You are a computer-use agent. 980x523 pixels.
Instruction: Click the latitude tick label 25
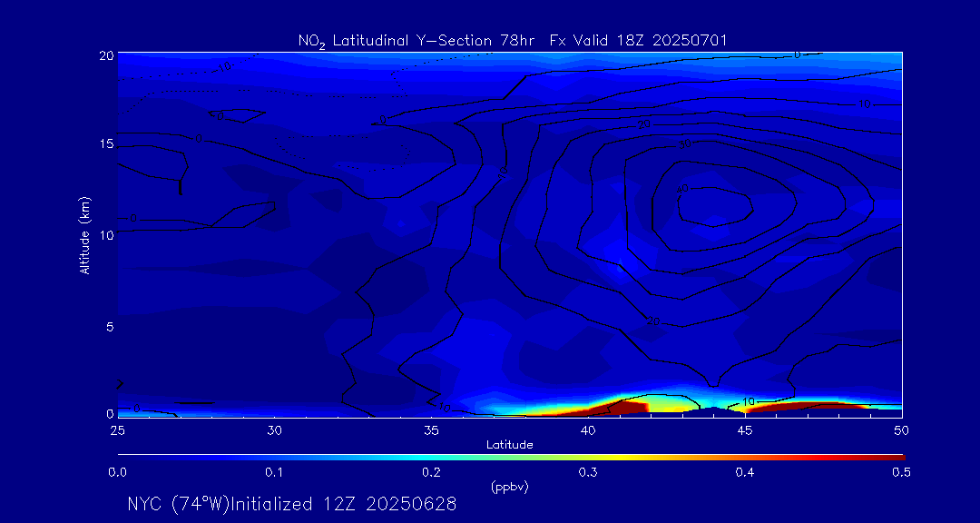[x=116, y=430]
